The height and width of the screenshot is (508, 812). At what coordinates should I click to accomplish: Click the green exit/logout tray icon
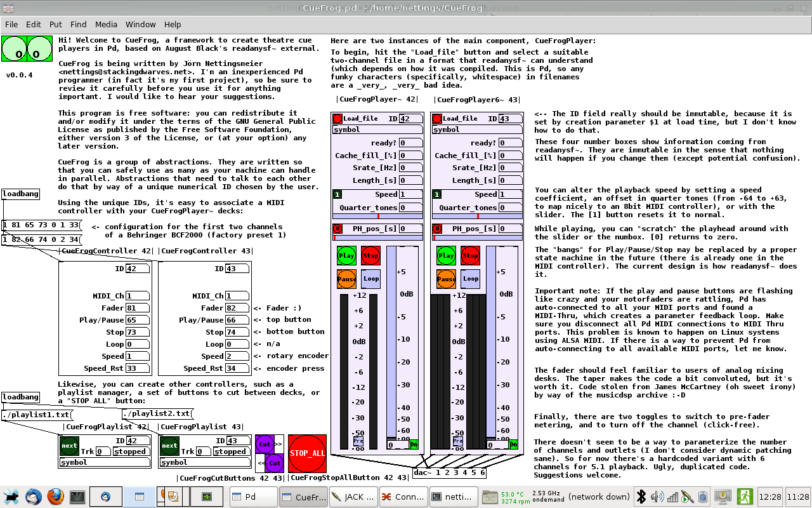tap(745, 497)
